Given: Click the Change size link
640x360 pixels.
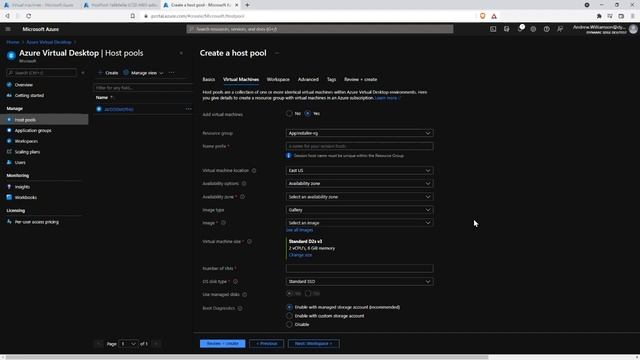Looking at the screenshot, I should [300, 255].
